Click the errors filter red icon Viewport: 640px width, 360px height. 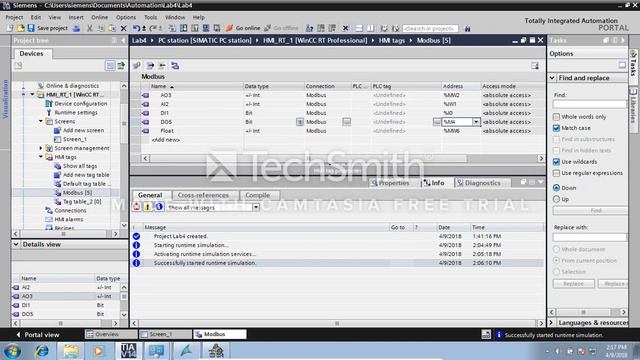(137, 207)
